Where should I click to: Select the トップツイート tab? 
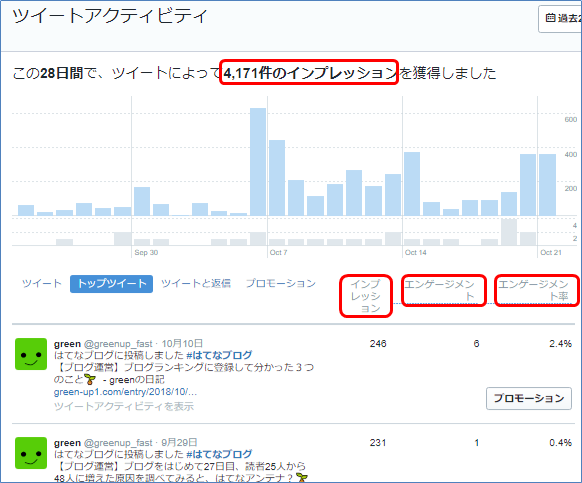111,284
